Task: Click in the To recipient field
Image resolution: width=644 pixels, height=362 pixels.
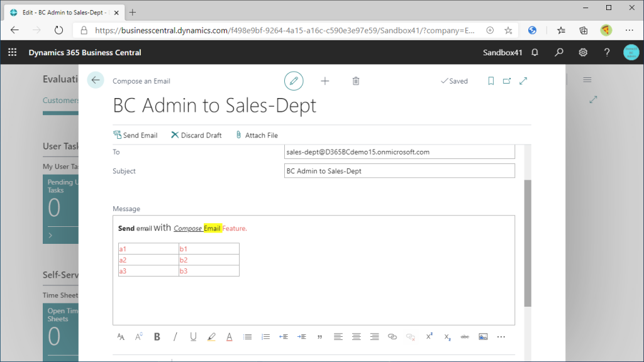Action: click(399, 152)
